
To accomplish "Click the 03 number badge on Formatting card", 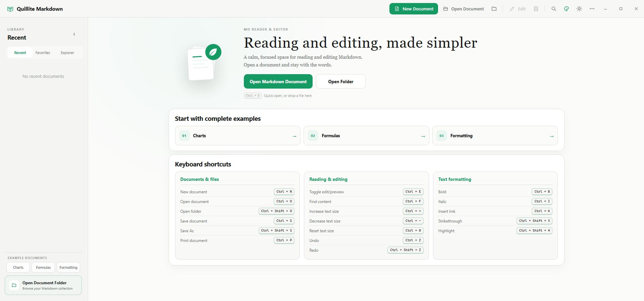I will pos(442,136).
